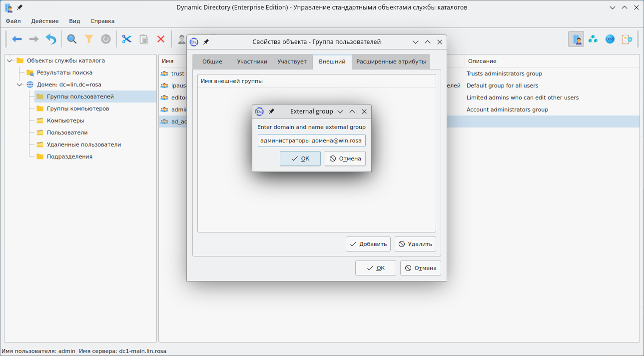Screen dimensions: 644x356
Task: Click the paste clipboard toolbar icon
Action: [144, 39]
